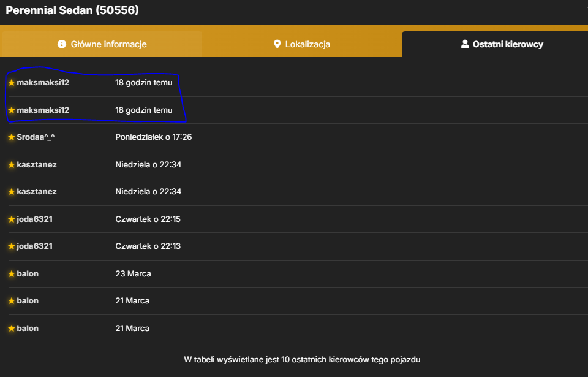Click the second maksmaksi12 username
This screenshot has height=377, width=588.
tap(43, 110)
